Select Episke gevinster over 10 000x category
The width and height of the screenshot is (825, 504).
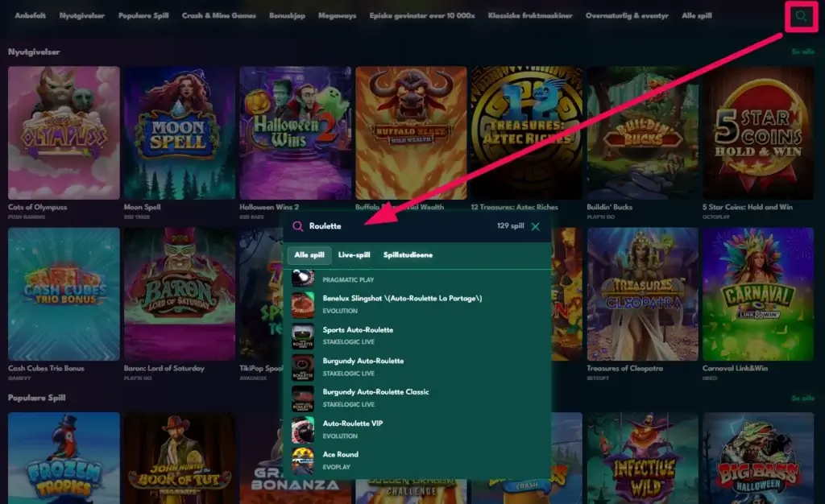[422, 16]
